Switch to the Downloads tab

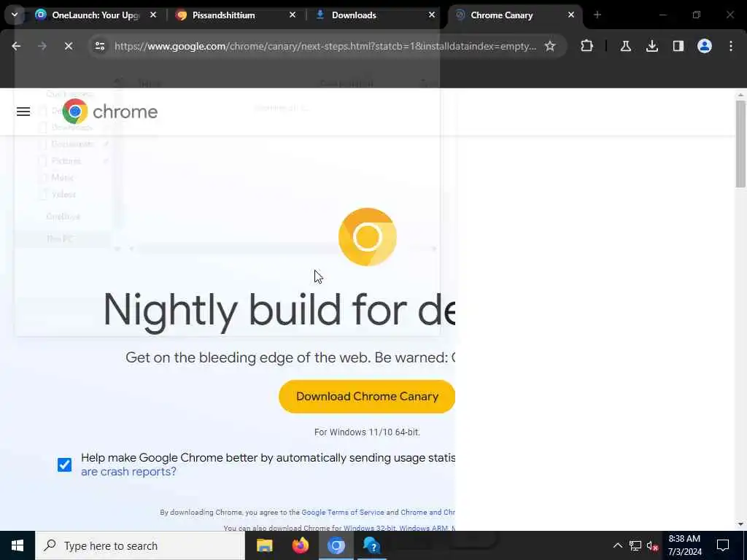coord(375,15)
